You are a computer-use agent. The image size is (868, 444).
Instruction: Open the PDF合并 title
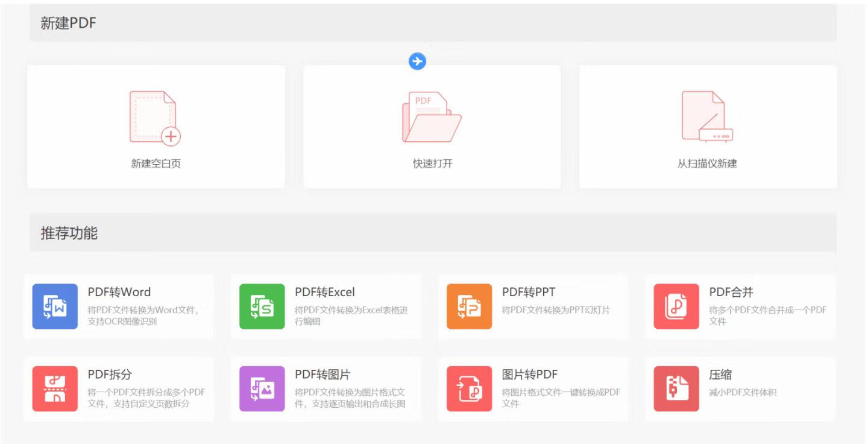(x=731, y=292)
